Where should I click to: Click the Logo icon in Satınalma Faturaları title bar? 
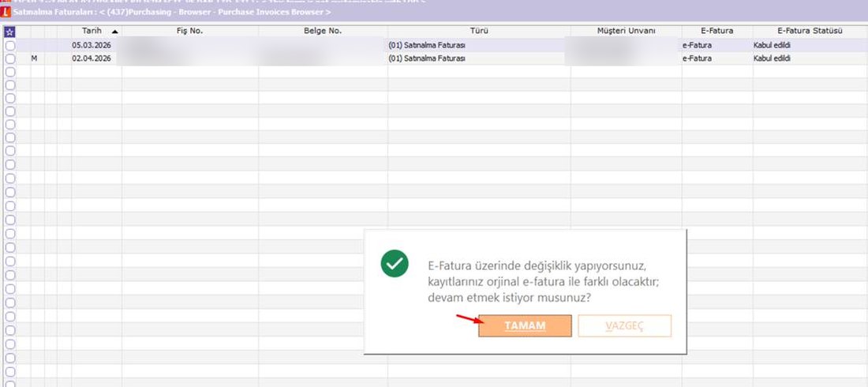point(5,11)
